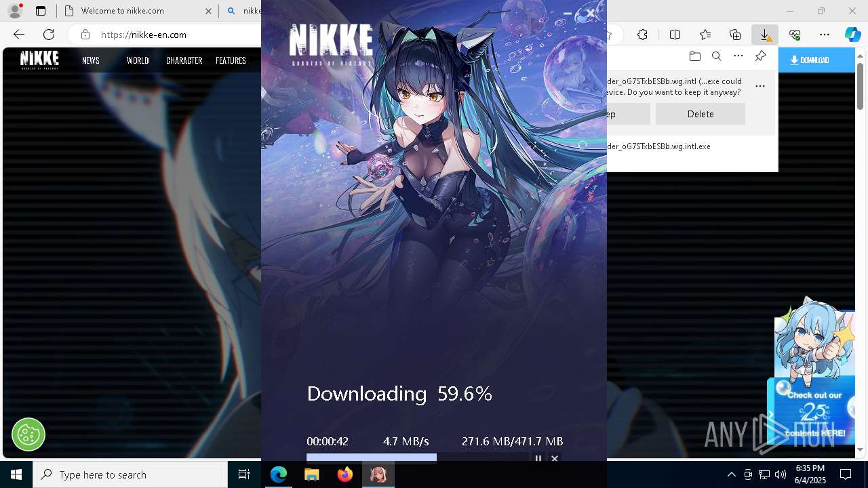868x488 pixels.
Task: Click the NIKKE download progress bar
Action: pyautogui.click(x=416, y=457)
